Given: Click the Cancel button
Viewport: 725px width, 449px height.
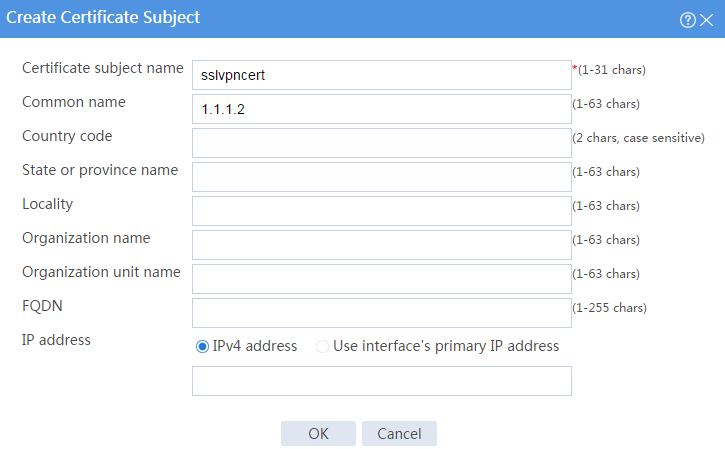Looking at the screenshot, I should pyautogui.click(x=399, y=433).
